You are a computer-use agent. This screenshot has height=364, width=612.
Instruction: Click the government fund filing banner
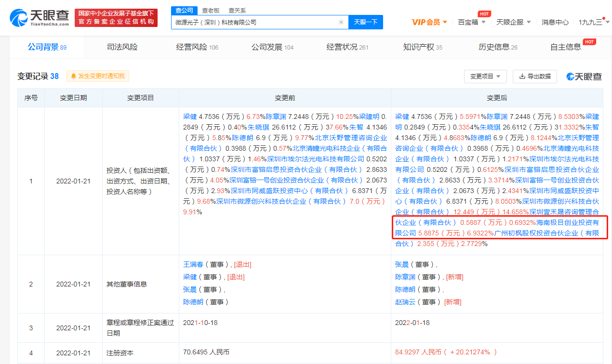point(116,18)
